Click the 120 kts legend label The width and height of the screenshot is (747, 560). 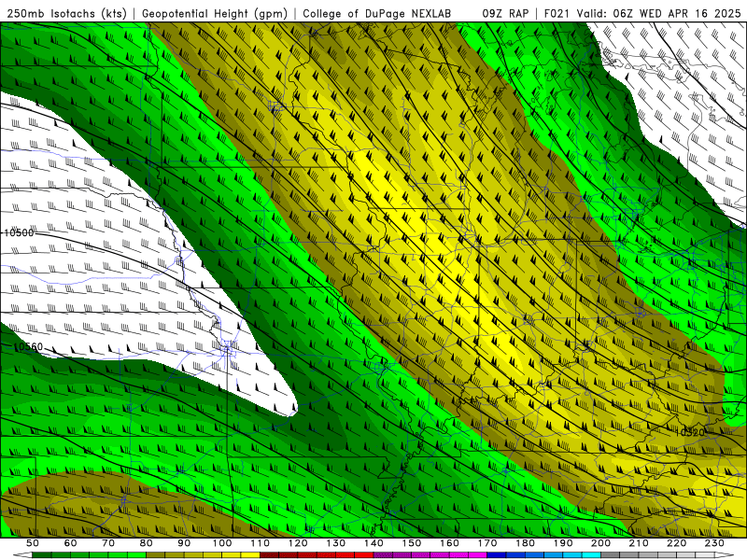click(298, 543)
